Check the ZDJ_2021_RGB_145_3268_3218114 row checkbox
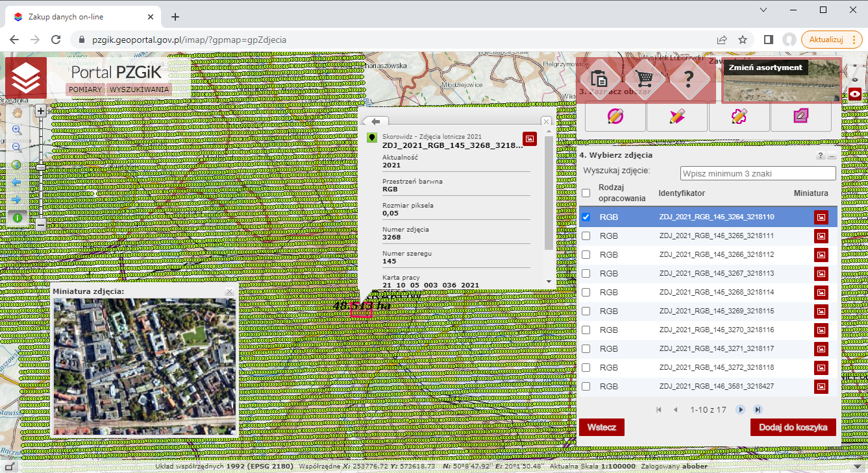Viewport: 868px width, 473px height. 586,293
